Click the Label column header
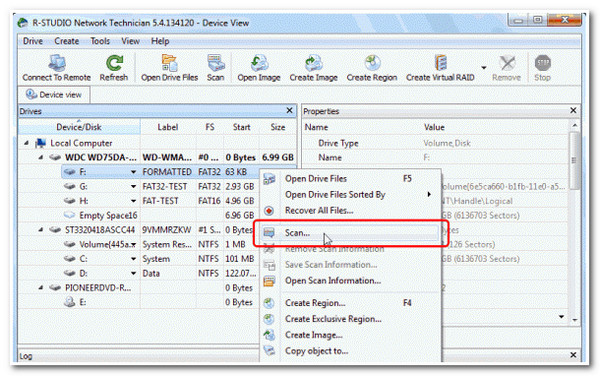600x376 pixels. tap(168, 127)
